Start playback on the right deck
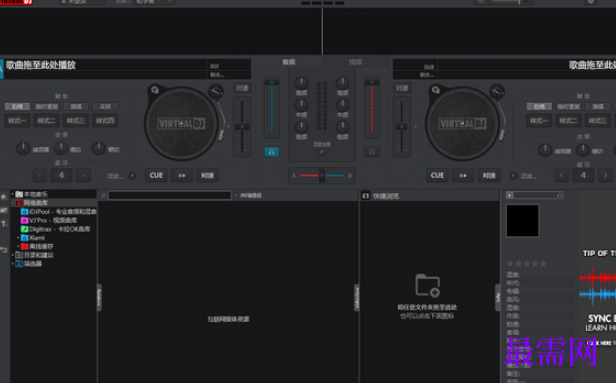 tap(463, 175)
